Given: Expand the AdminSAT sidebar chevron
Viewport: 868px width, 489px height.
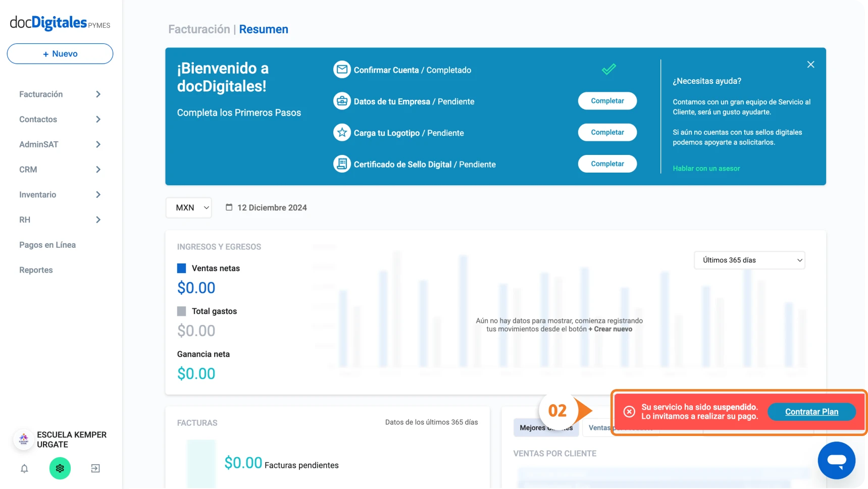Looking at the screenshot, I should (98, 145).
